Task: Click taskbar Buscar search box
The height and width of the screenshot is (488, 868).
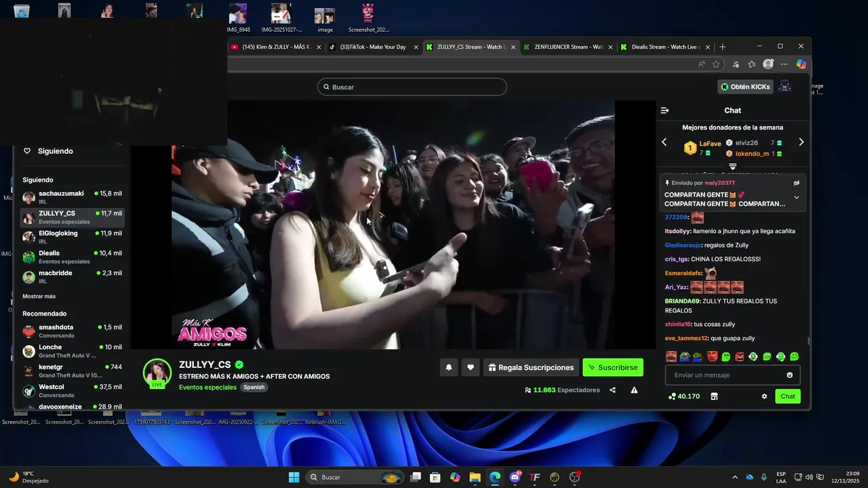Action: [355, 477]
